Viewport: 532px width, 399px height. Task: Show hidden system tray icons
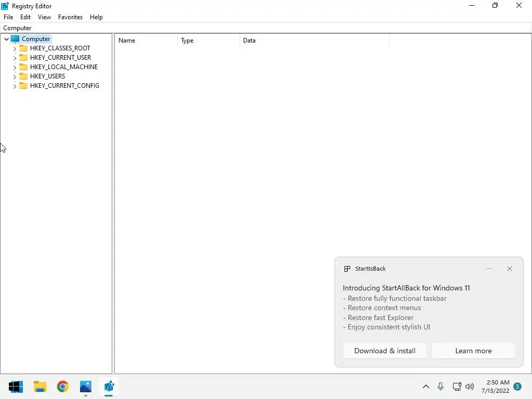click(426, 387)
